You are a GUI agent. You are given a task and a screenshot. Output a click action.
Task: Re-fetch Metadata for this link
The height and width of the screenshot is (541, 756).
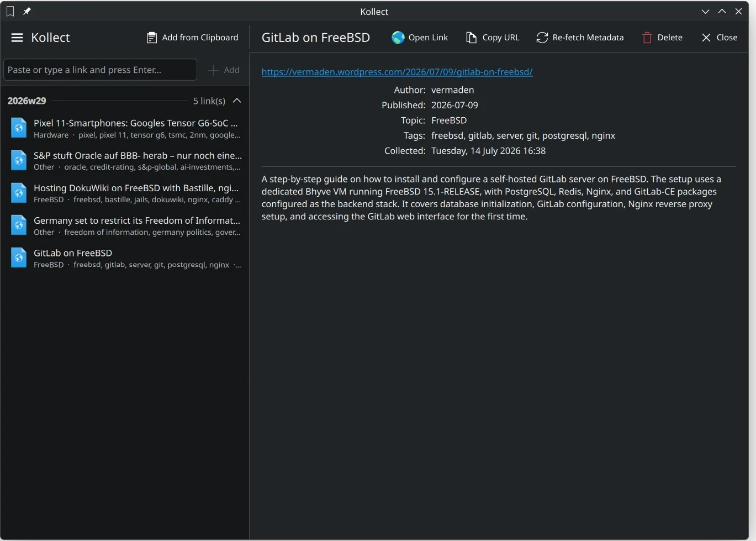point(580,38)
